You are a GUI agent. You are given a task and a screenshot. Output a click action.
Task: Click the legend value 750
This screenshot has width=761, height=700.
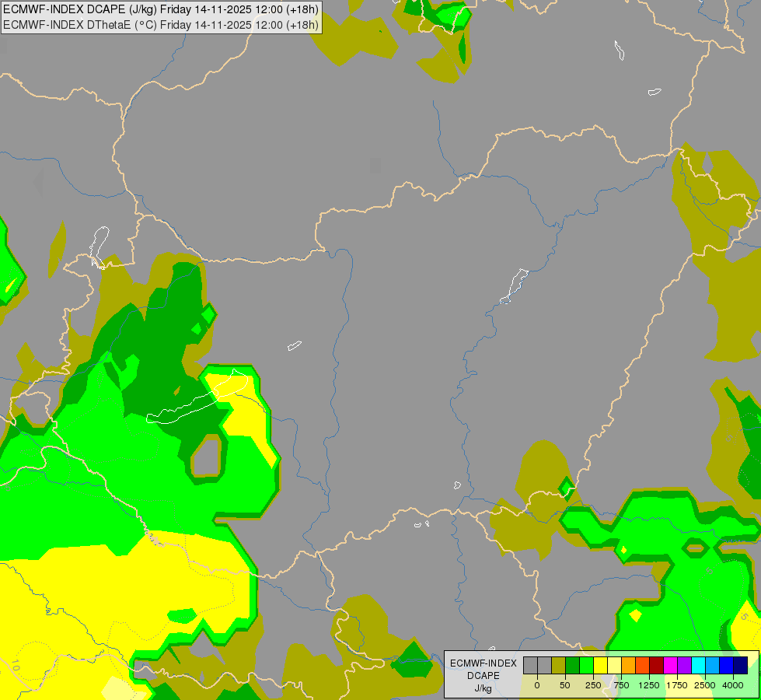(x=621, y=685)
